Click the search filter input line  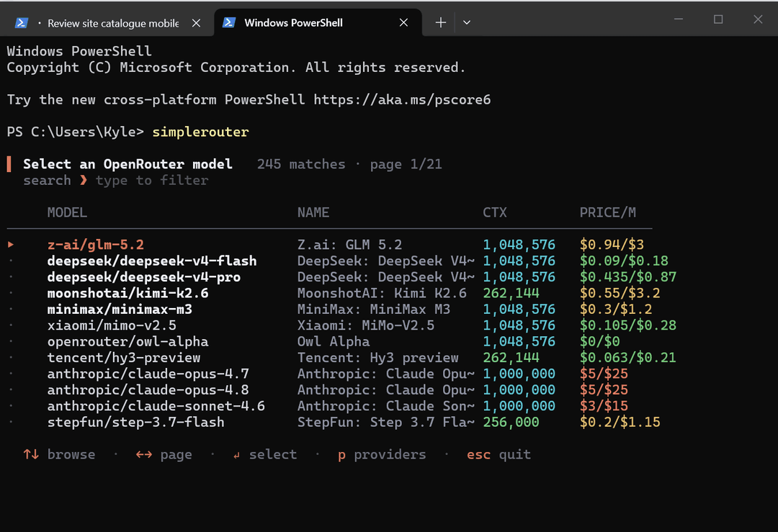pos(115,181)
